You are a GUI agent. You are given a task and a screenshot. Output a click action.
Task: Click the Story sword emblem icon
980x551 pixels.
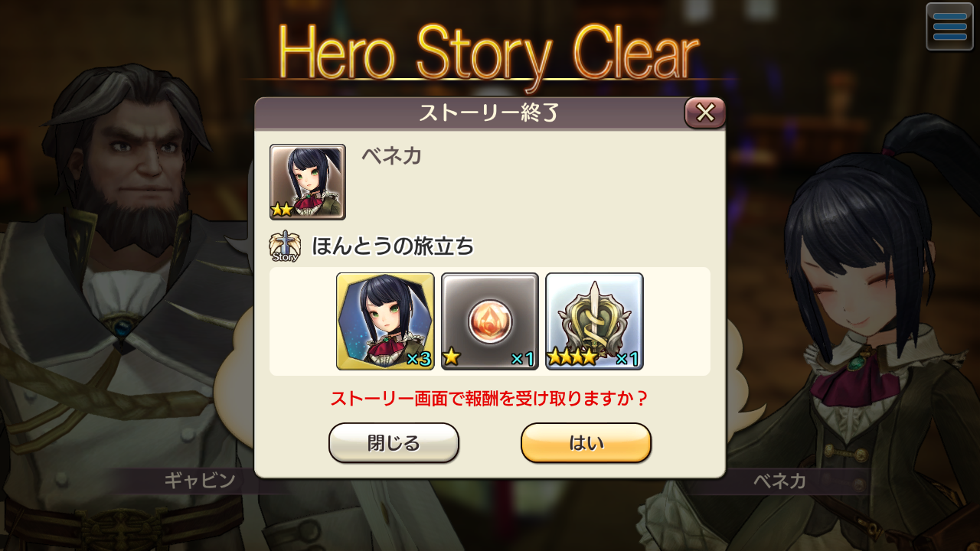click(x=285, y=246)
